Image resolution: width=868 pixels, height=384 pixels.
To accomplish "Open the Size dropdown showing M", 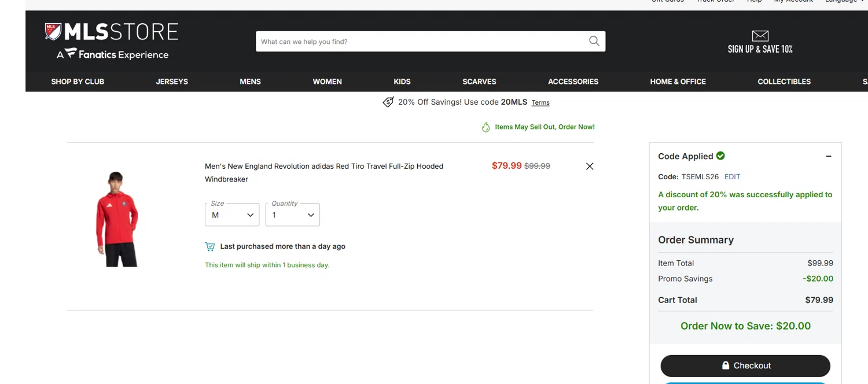I will pyautogui.click(x=232, y=215).
